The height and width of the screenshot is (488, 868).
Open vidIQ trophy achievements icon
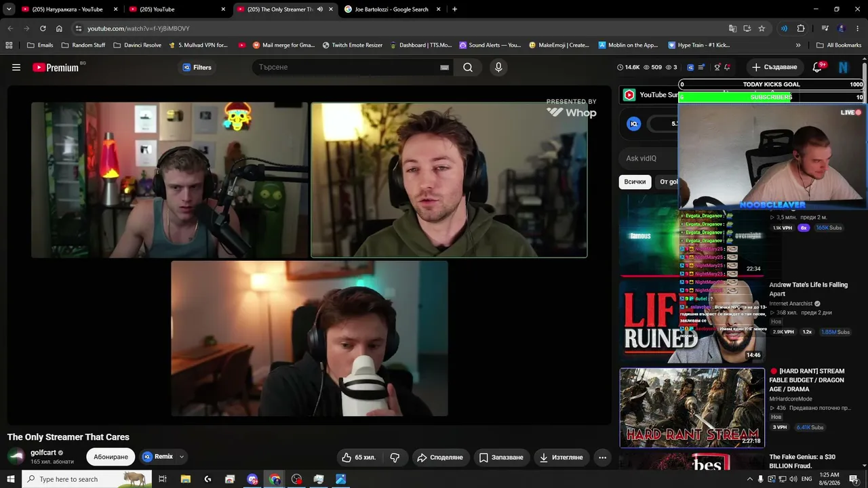[x=717, y=67]
